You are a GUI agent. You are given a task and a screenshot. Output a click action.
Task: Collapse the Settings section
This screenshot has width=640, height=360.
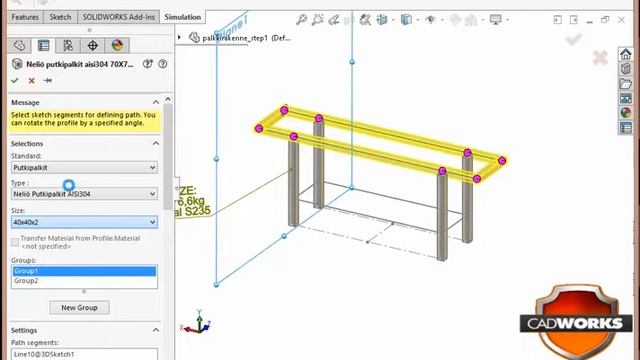coord(156,330)
